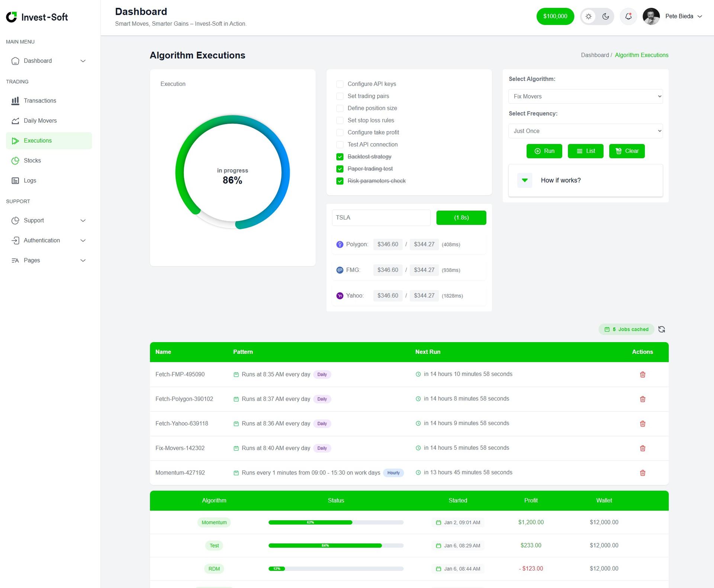Check the Configure API keys box
Image resolution: width=714 pixels, height=588 pixels.
[340, 84]
